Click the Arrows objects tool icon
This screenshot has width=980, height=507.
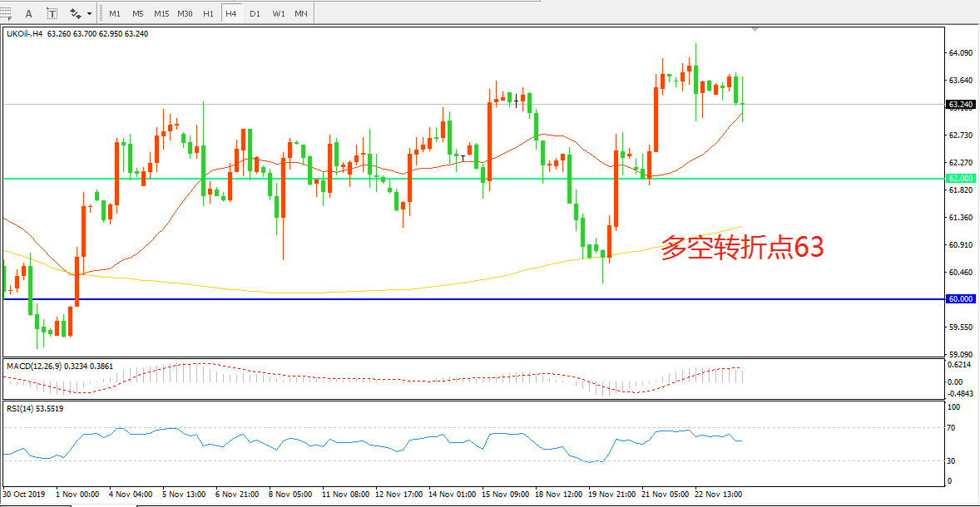click(x=75, y=13)
